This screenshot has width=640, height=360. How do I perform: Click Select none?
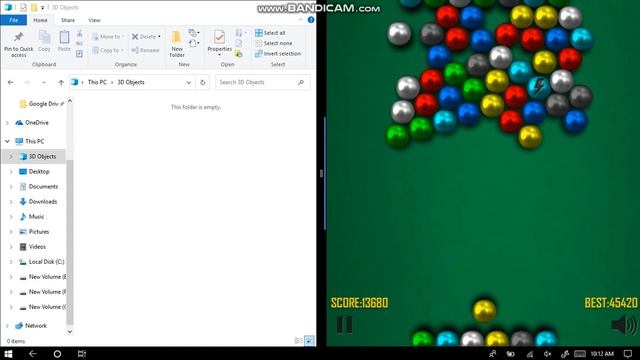click(273, 43)
